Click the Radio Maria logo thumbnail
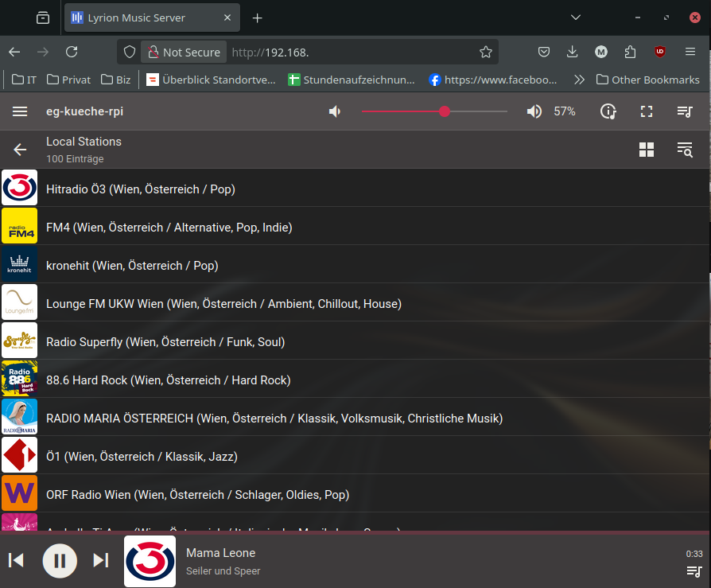Screen dimensions: 711x588 (20, 417)
